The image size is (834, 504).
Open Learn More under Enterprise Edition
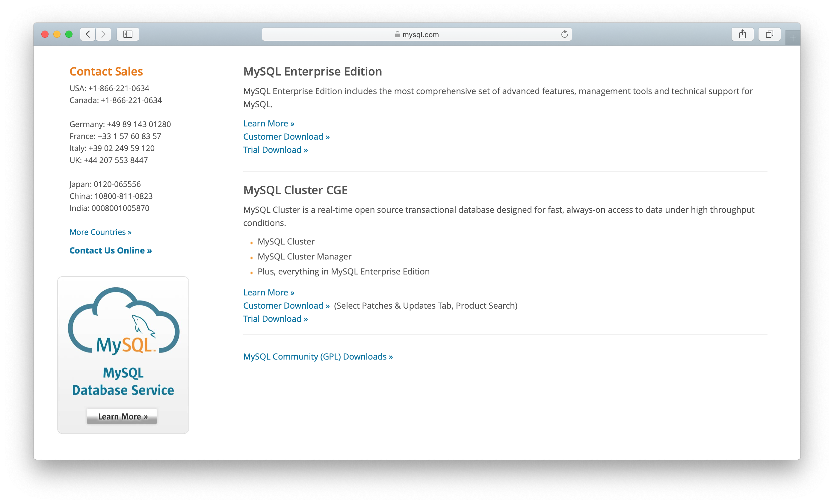tap(269, 123)
